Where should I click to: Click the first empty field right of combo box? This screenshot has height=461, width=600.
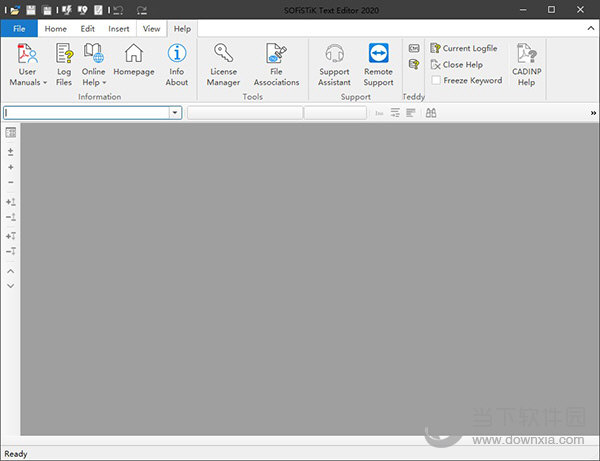245,113
